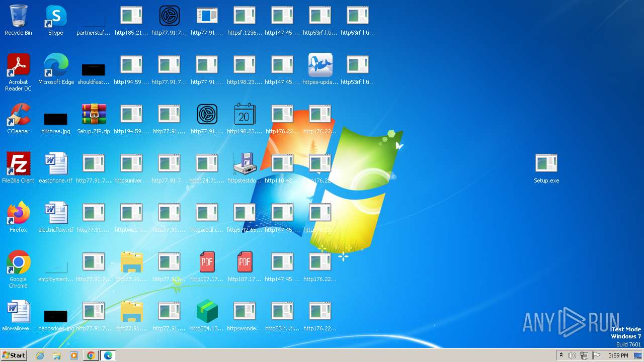Select the http204.13... green box icon
The image size is (644, 362).
click(x=207, y=316)
